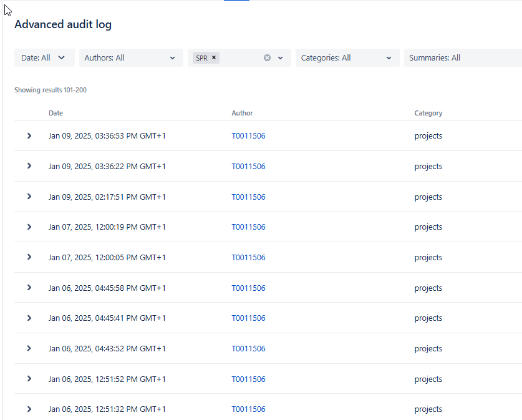
Task: Open author T0011506 on 04:45:58 PM row
Action: [x=248, y=288]
